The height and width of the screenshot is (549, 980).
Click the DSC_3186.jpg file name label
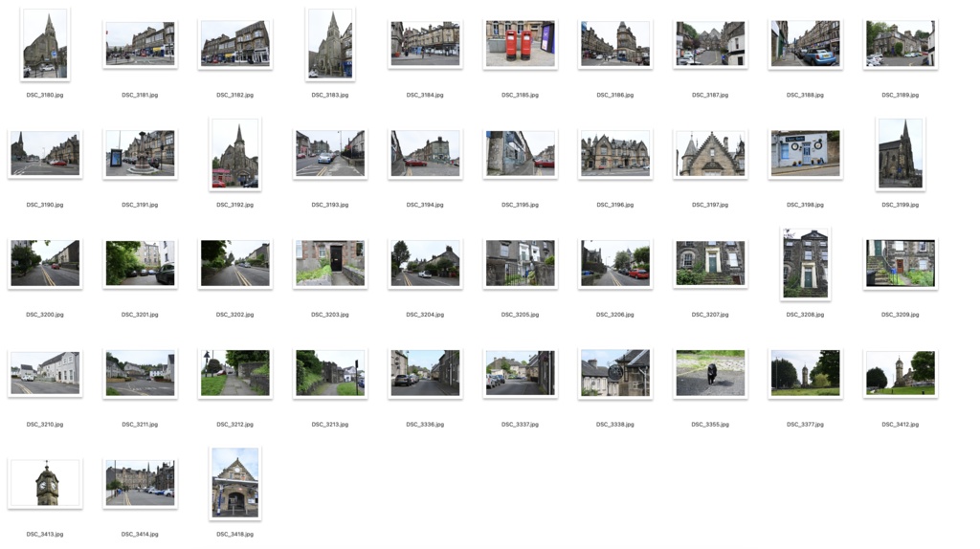(615, 95)
